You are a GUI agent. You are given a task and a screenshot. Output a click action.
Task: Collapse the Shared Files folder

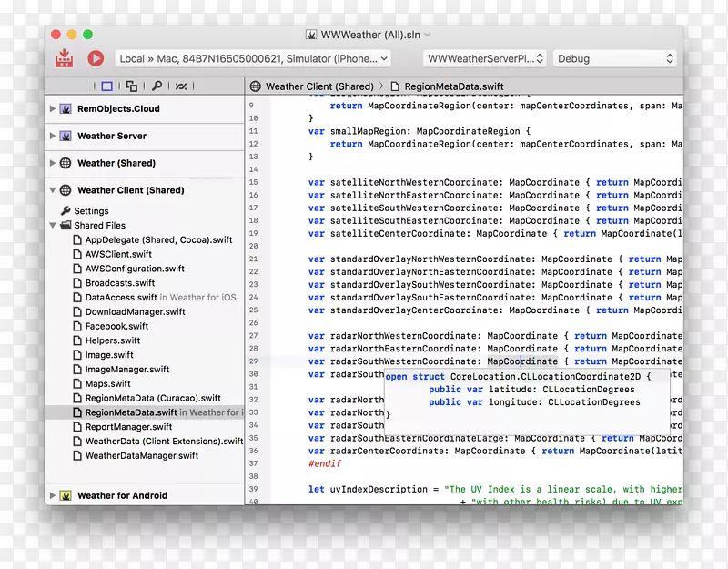click(53, 225)
